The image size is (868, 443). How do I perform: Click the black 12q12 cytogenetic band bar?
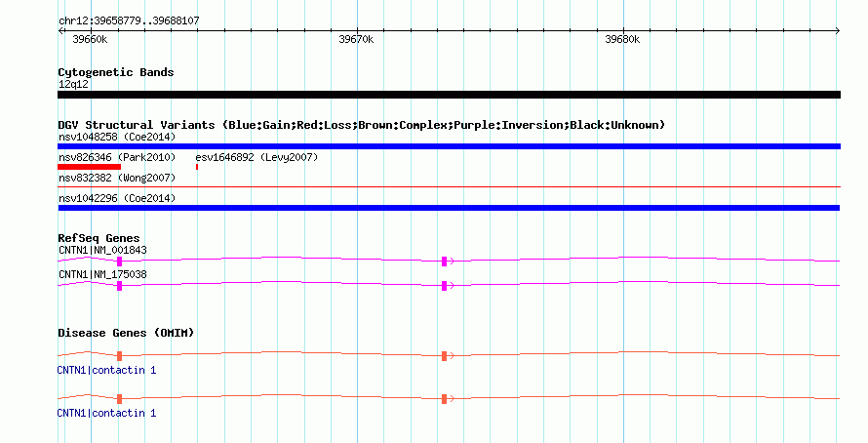449,95
